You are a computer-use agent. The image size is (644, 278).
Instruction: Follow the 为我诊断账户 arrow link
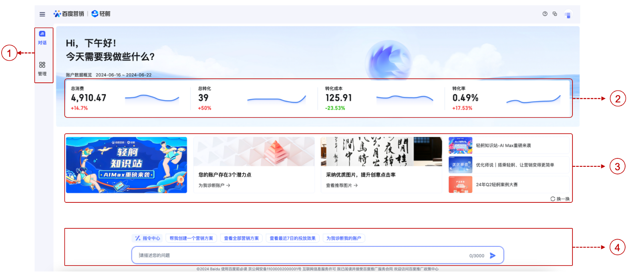(214, 186)
